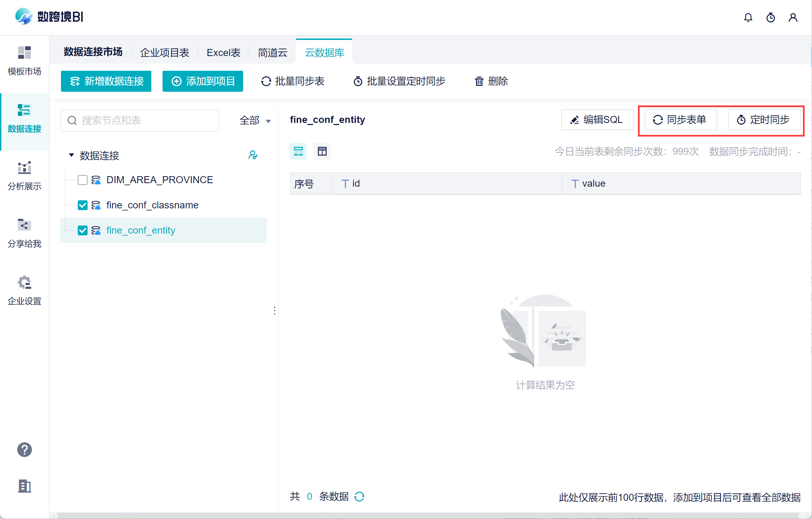The height and width of the screenshot is (519, 812).
Task: Click the 新增数据连接 button
Action: [106, 81]
